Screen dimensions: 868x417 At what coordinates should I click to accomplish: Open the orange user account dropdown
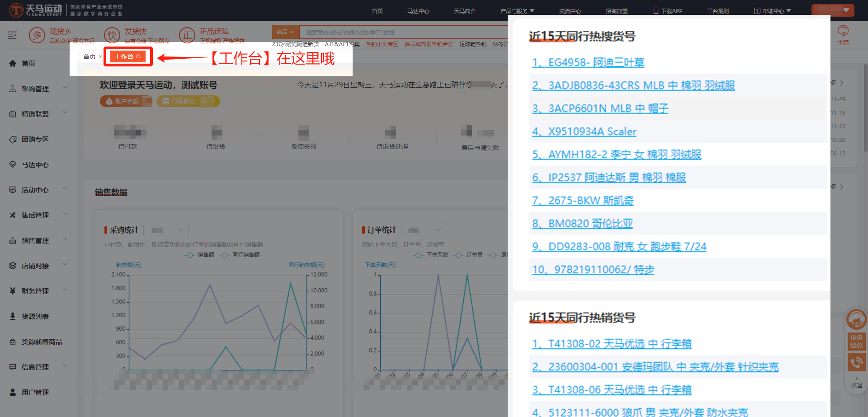833,10
